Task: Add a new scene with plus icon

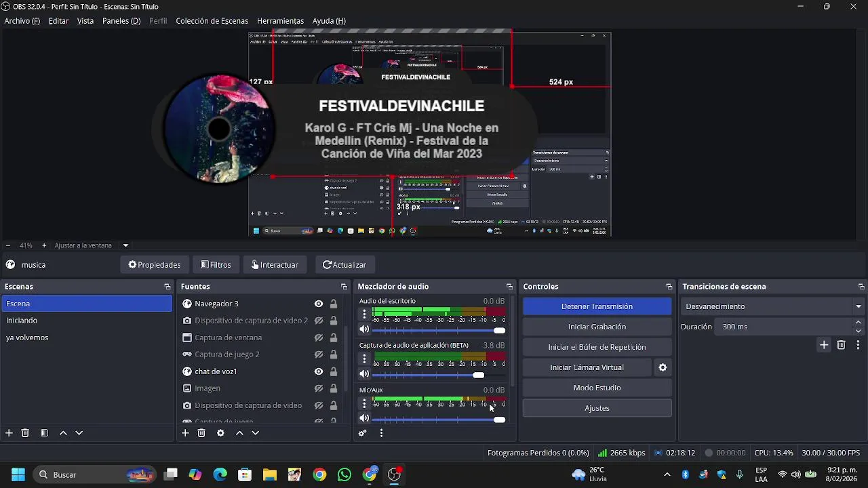Action: (9, 433)
